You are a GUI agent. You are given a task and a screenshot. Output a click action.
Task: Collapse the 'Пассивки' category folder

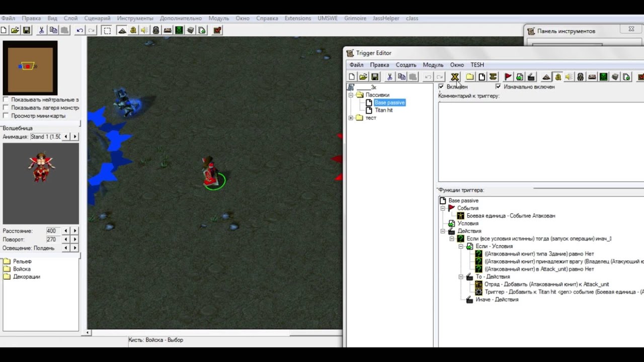coord(351,95)
